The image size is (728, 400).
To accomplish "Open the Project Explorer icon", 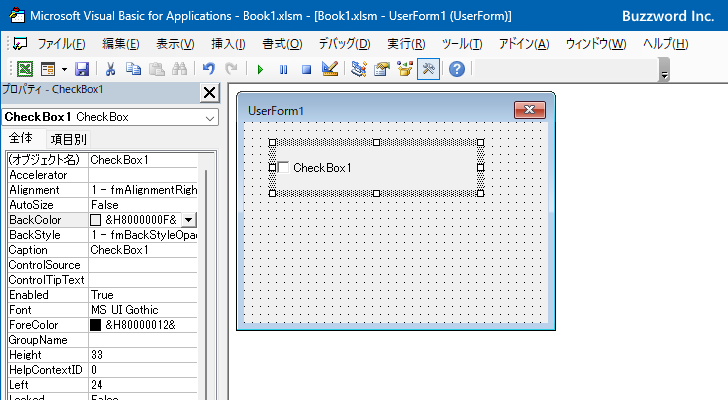I will [358, 69].
